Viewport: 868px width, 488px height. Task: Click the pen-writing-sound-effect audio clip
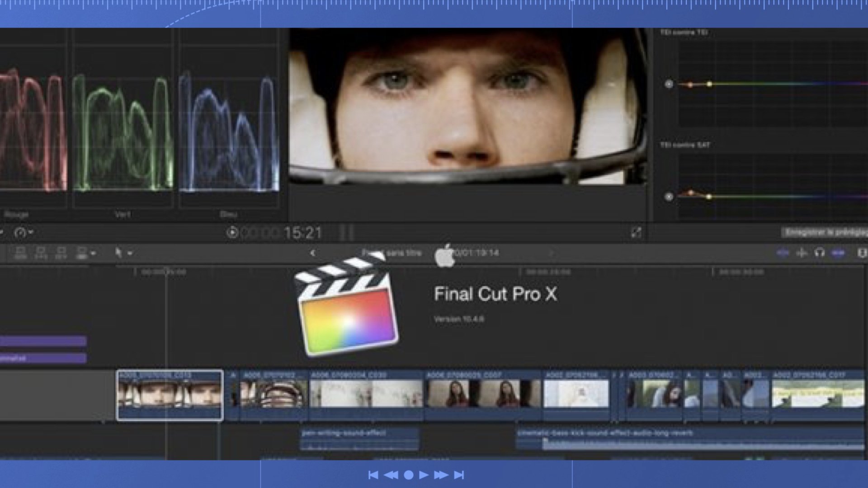coord(359,439)
